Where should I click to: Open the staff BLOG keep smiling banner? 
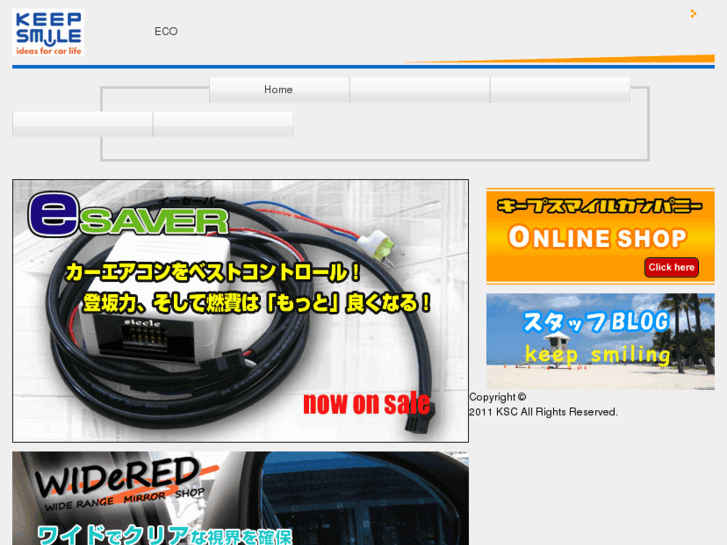(x=600, y=341)
